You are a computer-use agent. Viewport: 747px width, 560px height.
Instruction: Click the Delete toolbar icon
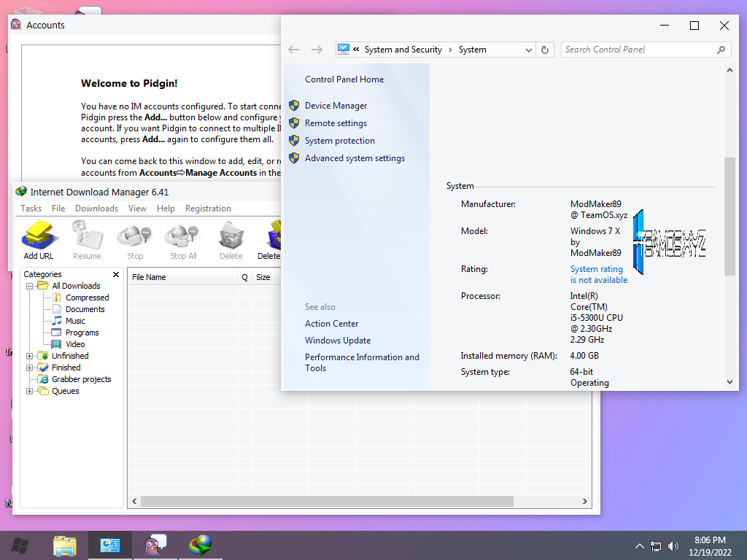point(231,239)
